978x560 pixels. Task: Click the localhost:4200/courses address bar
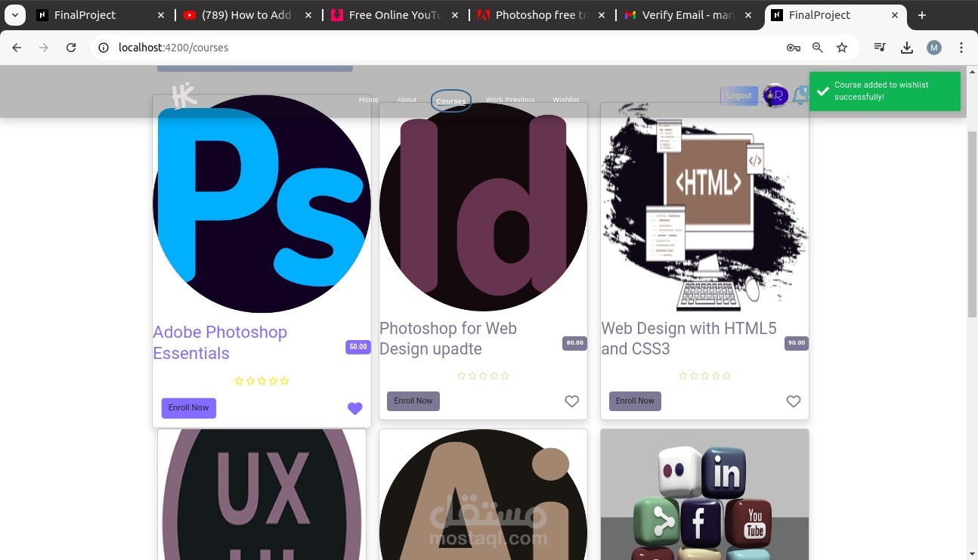pos(446,48)
